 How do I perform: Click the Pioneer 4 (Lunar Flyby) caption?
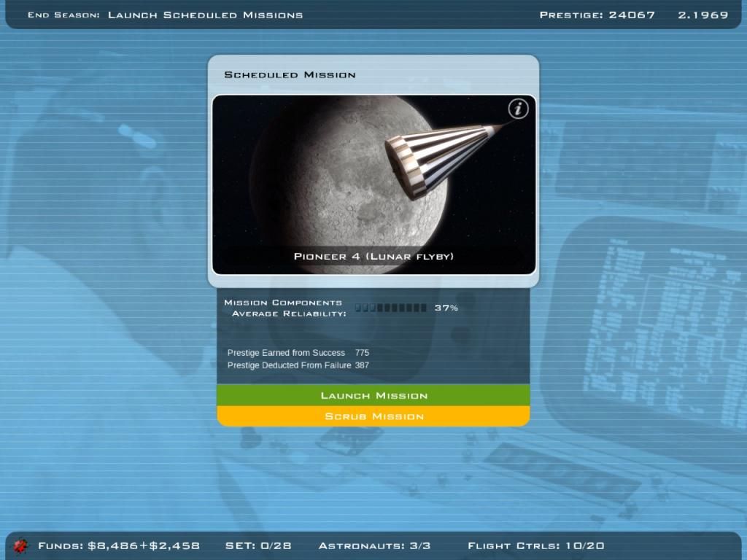click(x=373, y=256)
